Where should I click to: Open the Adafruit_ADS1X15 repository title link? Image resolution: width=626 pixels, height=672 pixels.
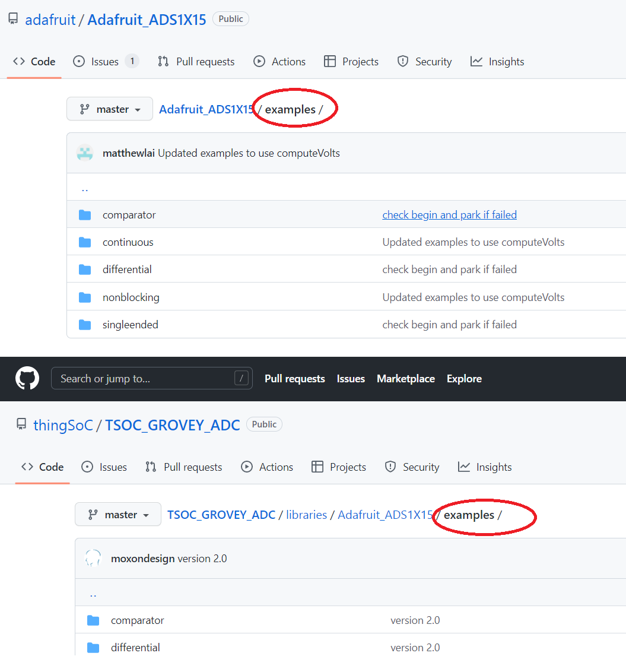[147, 20]
